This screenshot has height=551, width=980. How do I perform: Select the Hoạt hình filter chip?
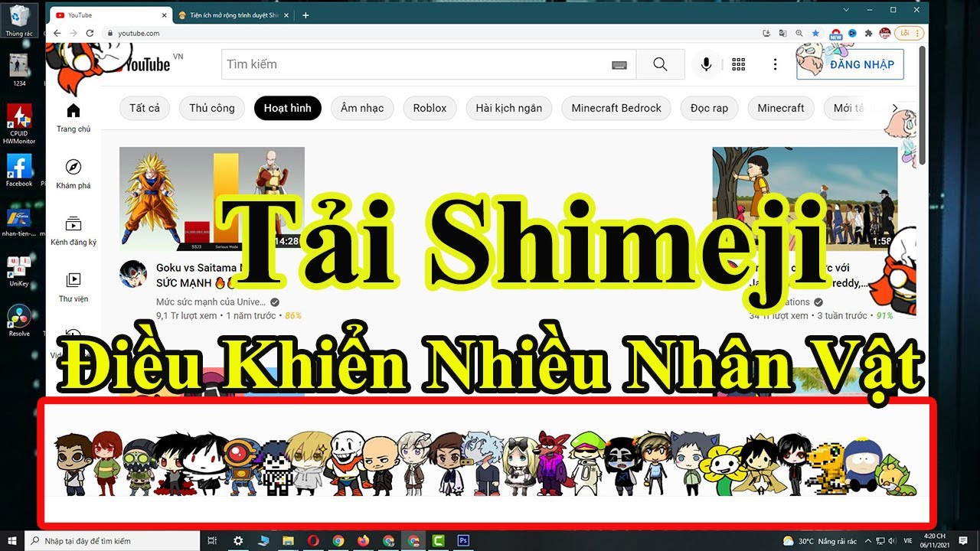tap(288, 108)
